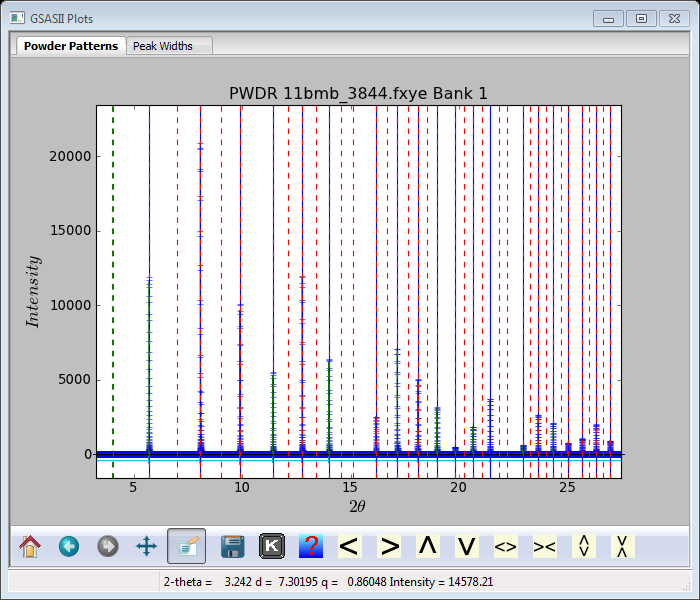Click the 'Intensity' Y-axis label
This screenshot has width=700, height=600.
[33, 292]
